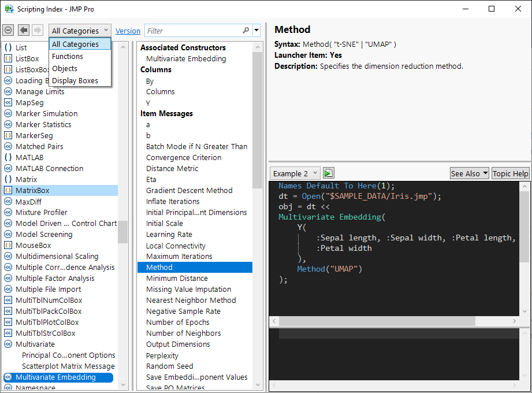
Task: Select the Matrix item icon in the sidebar
Action: 8,179
